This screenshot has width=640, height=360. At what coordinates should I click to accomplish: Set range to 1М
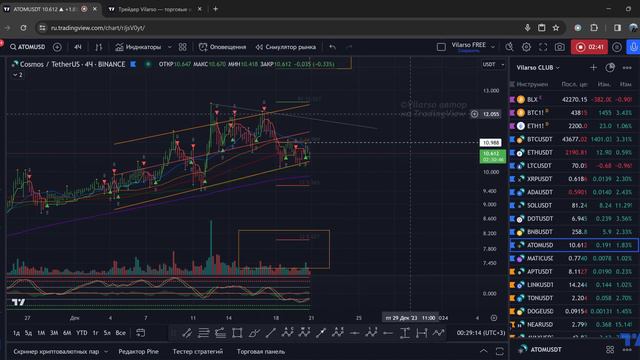point(41,333)
